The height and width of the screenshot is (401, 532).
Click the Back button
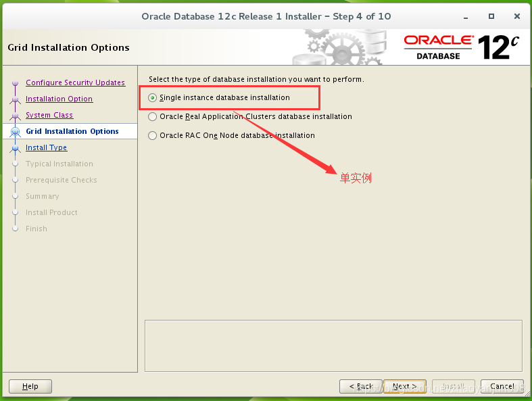coord(361,386)
